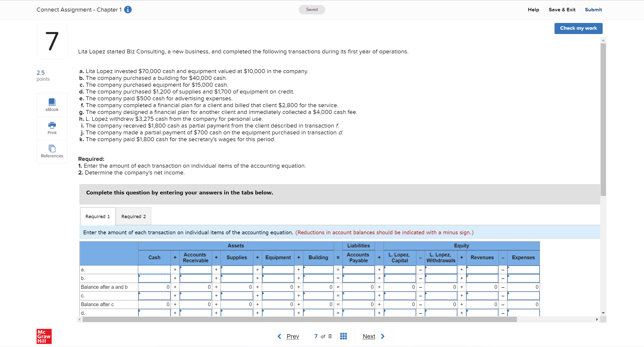644x347 pixels.
Task: Select the Required 1 tab
Action: click(x=97, y=216)
